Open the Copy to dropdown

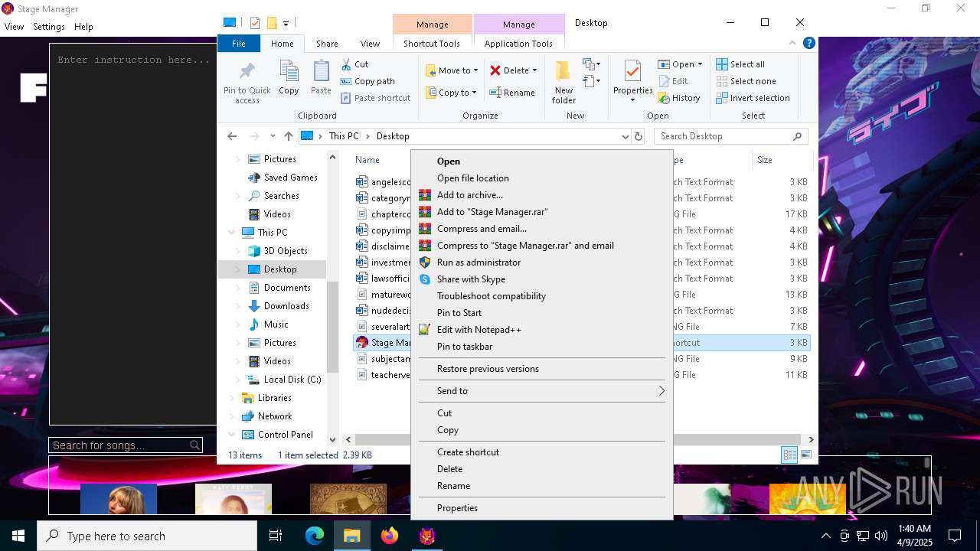coord(451,93)
